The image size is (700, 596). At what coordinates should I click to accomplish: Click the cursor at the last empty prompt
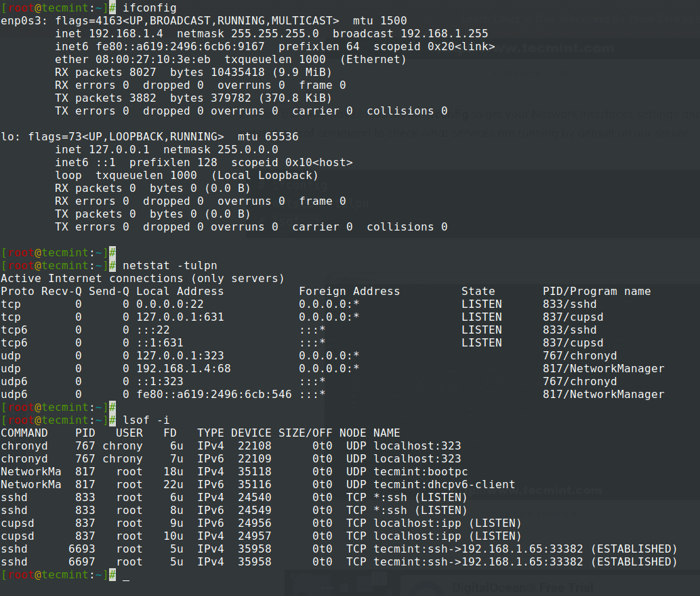[x=126, y=575]
